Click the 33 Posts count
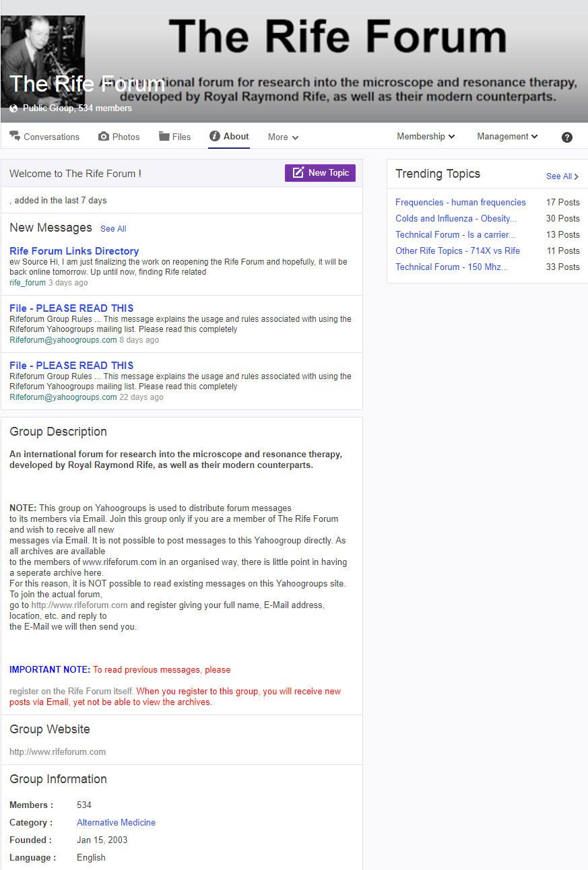This screenshot has width=588, height=870. point(563,267)
